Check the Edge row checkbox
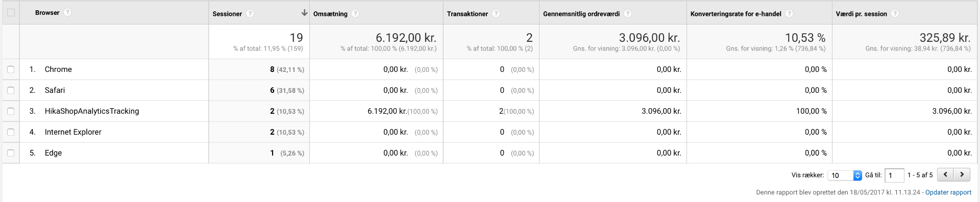The width and height of the screenshot is (980, 202). [11, 153]
